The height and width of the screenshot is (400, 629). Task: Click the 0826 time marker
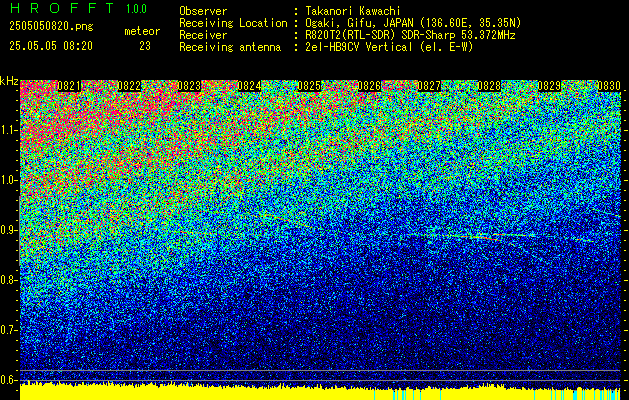369,86
